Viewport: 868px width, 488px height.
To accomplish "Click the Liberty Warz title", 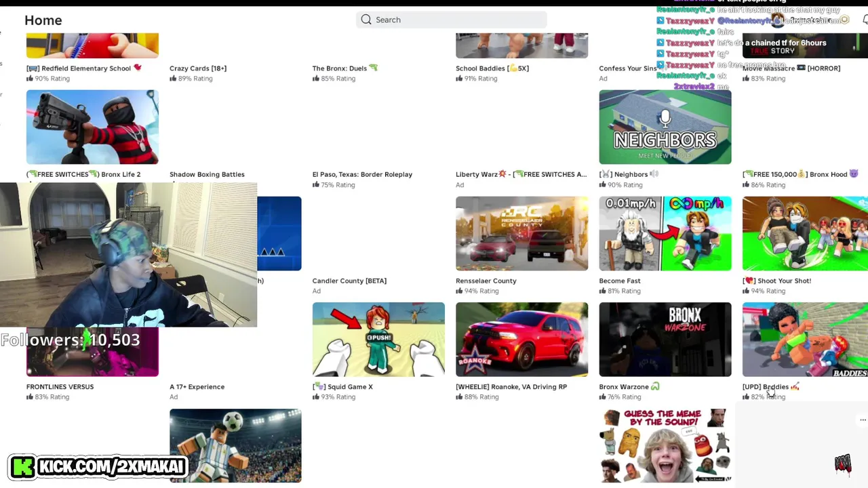I will (x=521, y=174).
